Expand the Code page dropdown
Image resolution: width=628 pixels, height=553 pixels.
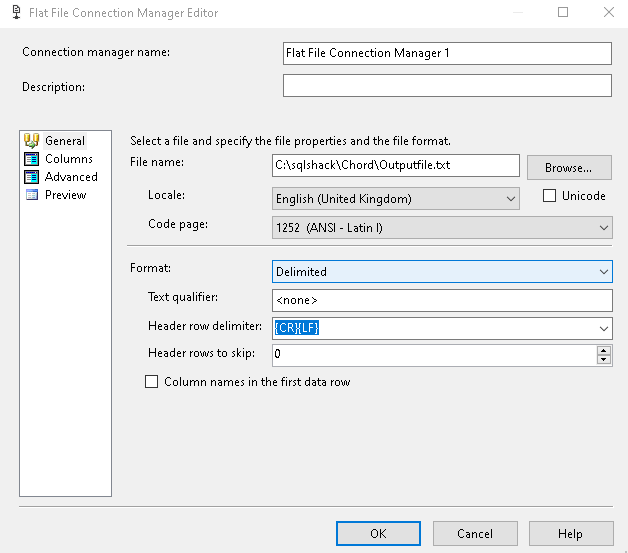[603, 229]
